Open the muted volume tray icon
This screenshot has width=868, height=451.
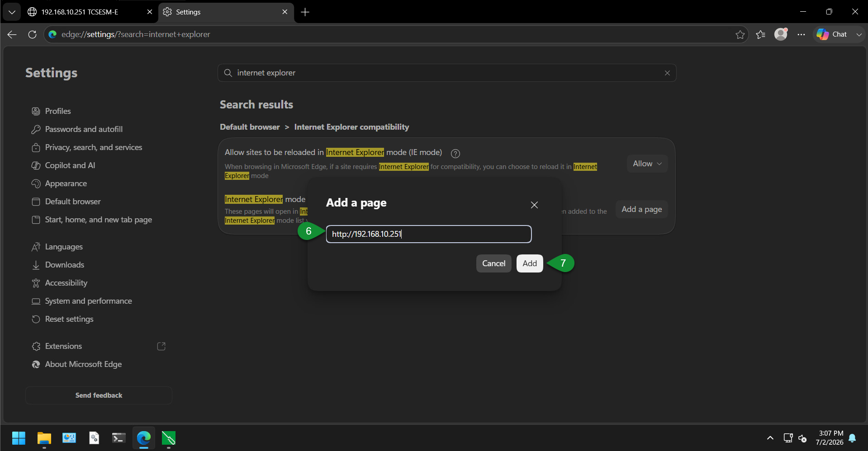click(803, 438)
